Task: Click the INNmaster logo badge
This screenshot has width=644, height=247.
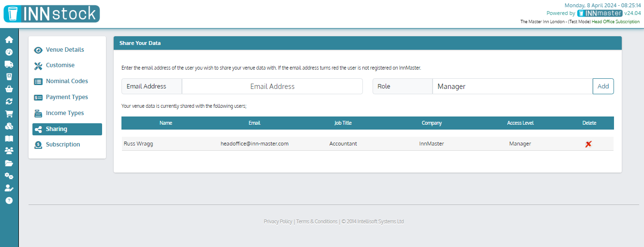Action: pos(600,13)
